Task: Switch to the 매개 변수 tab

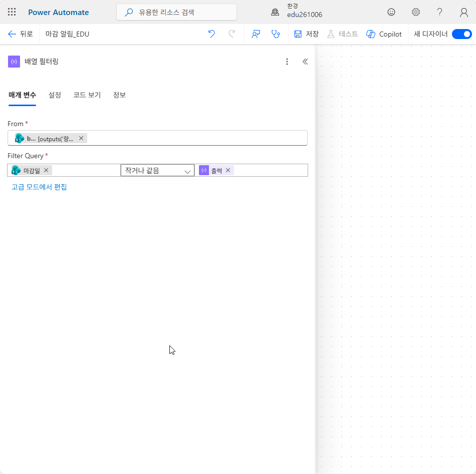Action: point(22,95)
